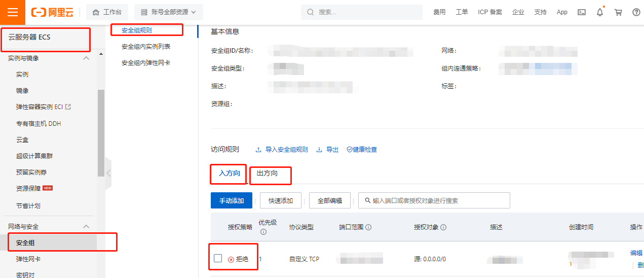Open the 工单 menu
This screenshot has height=278, width=644.
462,12
